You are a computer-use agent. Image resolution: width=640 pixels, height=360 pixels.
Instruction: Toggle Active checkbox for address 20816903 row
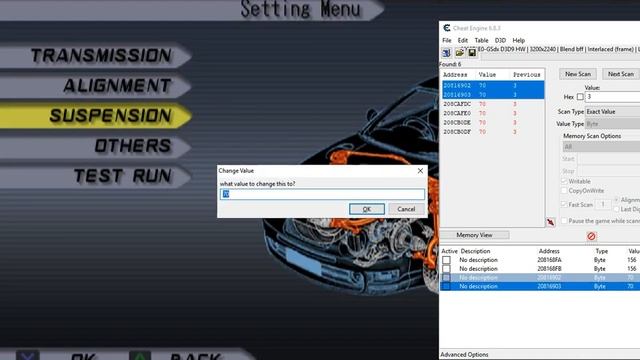pyautogui.click(x=446, y=287)
